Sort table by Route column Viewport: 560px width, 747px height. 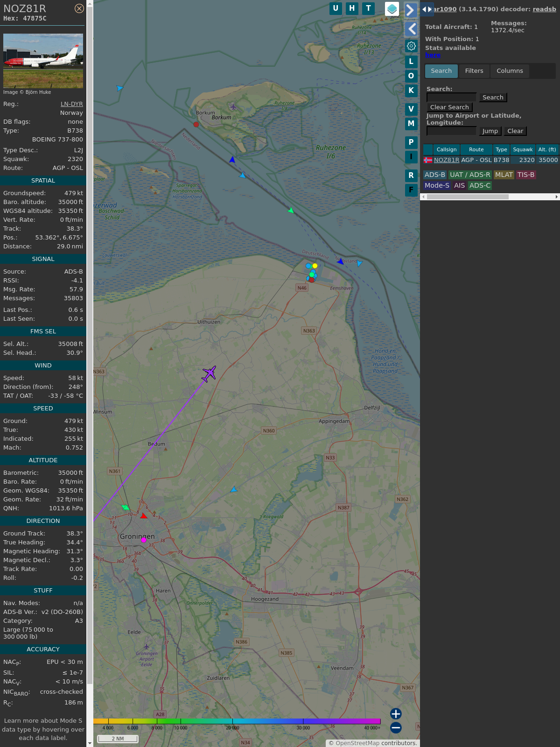pyautogui.click(x=476, y=150)
